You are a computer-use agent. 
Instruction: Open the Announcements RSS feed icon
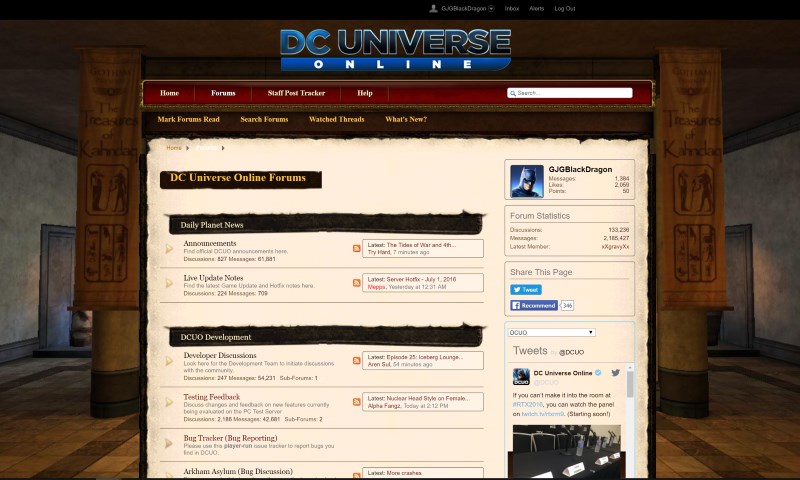point(357,248)
